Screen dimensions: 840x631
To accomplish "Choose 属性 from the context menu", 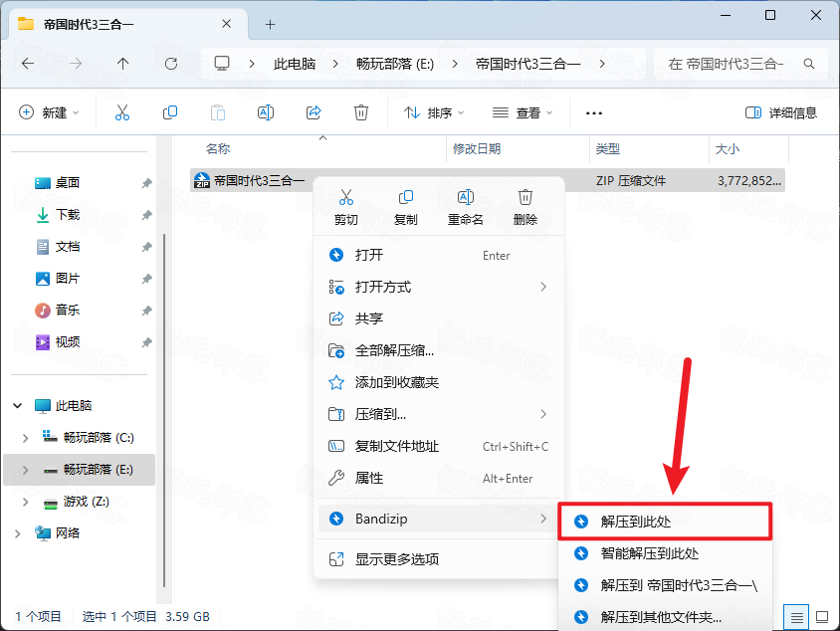I will coord(439,478).
